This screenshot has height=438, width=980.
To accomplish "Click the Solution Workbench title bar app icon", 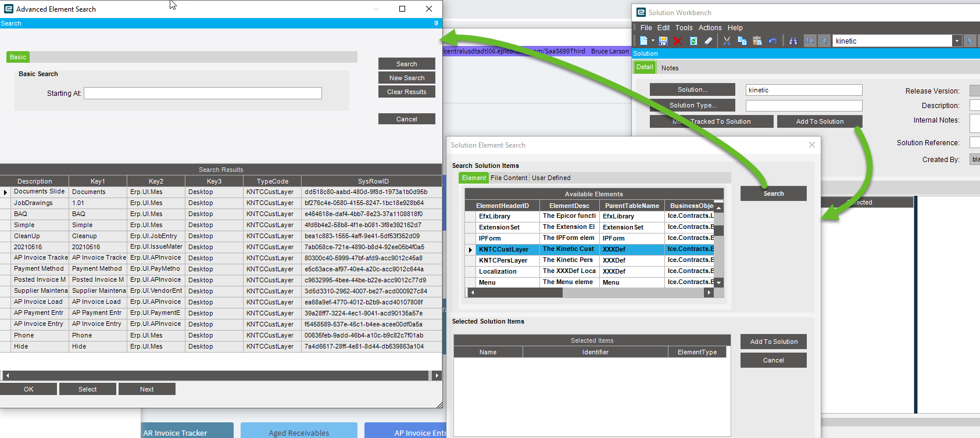I will click(641, 12).
